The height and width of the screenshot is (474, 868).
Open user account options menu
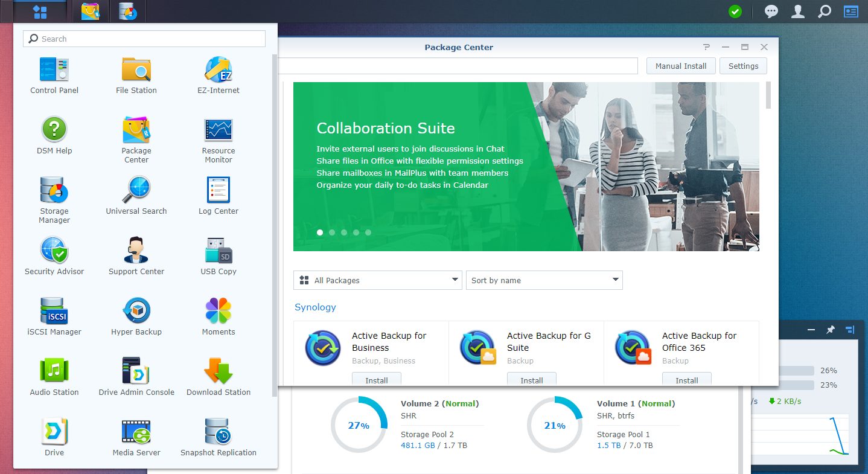pyautogui.click(x=797, y=11)
